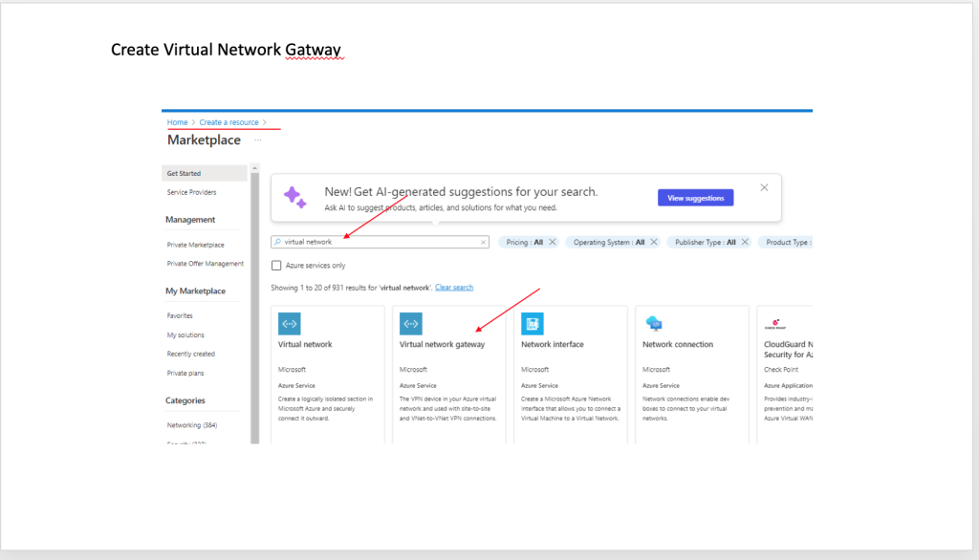Image resolution: width=979 pixels, height=560 pixels.
Task: Open Private Marketplace in sidebar
Action: tap(195, 245)
